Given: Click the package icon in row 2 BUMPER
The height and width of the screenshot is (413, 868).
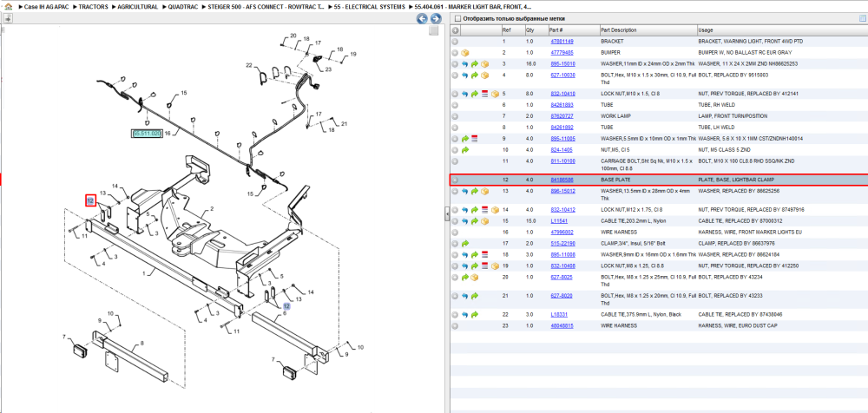Looking at the screenshot, I should 465,53.
